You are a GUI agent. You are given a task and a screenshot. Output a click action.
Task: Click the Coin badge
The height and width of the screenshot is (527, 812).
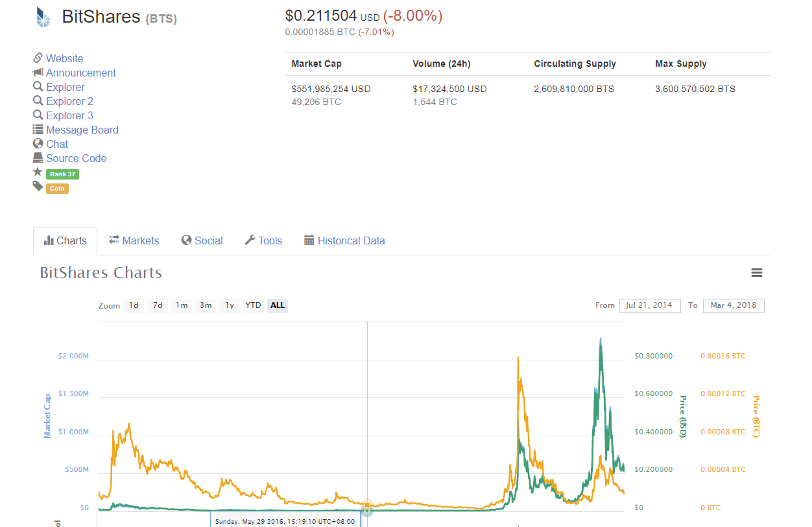click(x=57, y=188)
